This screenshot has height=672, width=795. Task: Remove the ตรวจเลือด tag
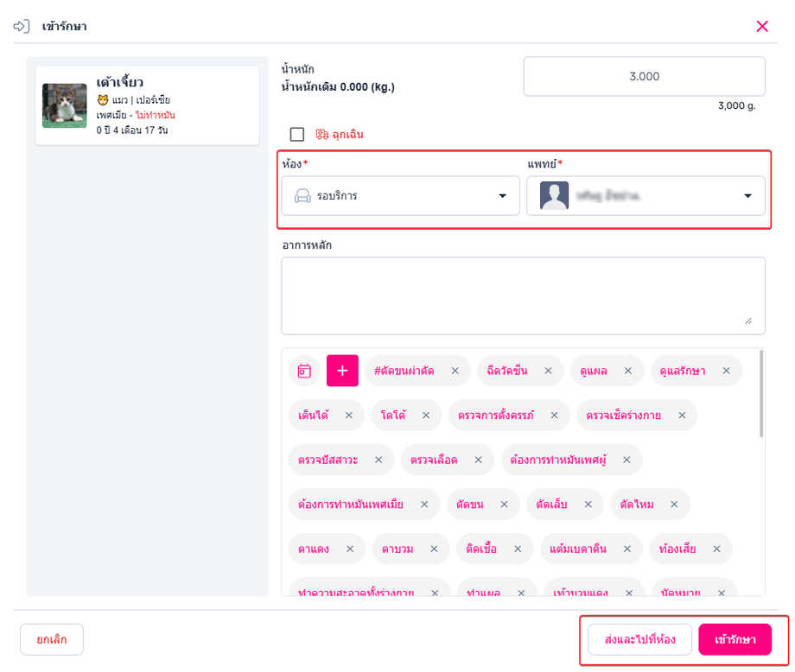coord(478,460)
